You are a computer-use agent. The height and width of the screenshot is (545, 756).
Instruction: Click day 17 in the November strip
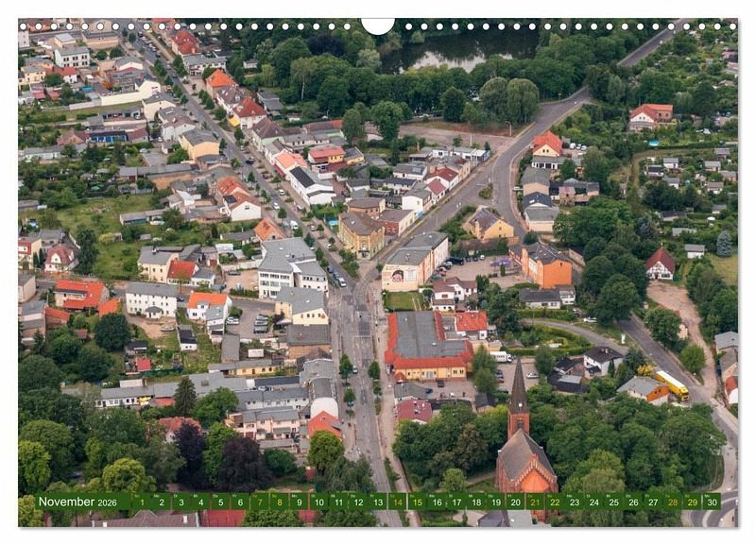pyautogui.click(x=456, y=502)
